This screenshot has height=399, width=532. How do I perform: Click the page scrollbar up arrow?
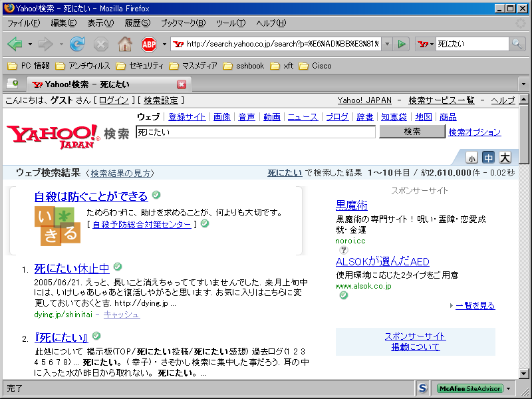pyautogui.click(x=524, y=99)
